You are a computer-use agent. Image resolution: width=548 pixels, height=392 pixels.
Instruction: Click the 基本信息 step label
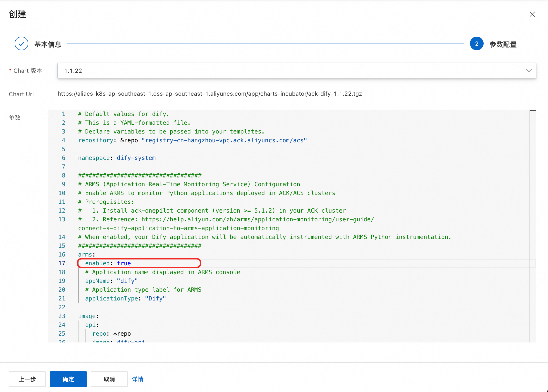coord(48,44)
